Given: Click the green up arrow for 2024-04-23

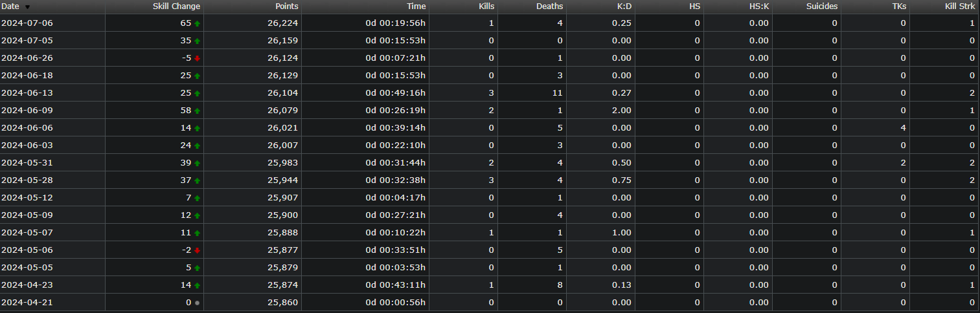Looking at the screenshot, I should pos(197,285).
